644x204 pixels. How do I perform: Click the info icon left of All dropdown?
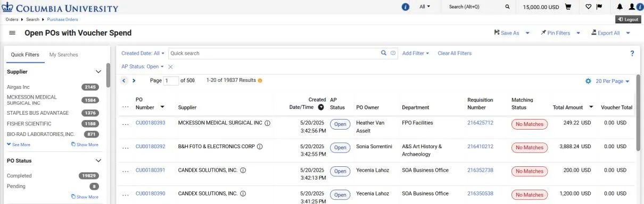[x=406, y=7]
